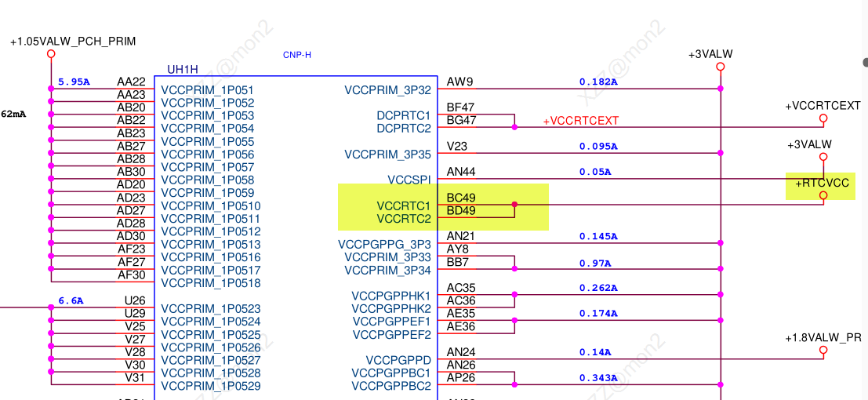868x400 pixels.
Task: Click the highlighted +RTCVCC net label
Action: tap(822, 182)
